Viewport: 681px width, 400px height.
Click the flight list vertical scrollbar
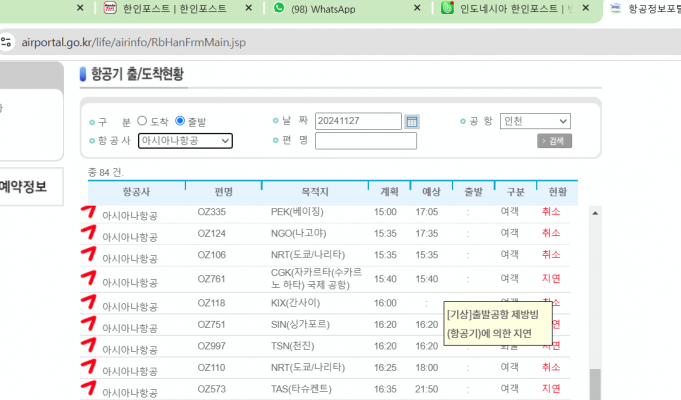(x=594, y=300)
